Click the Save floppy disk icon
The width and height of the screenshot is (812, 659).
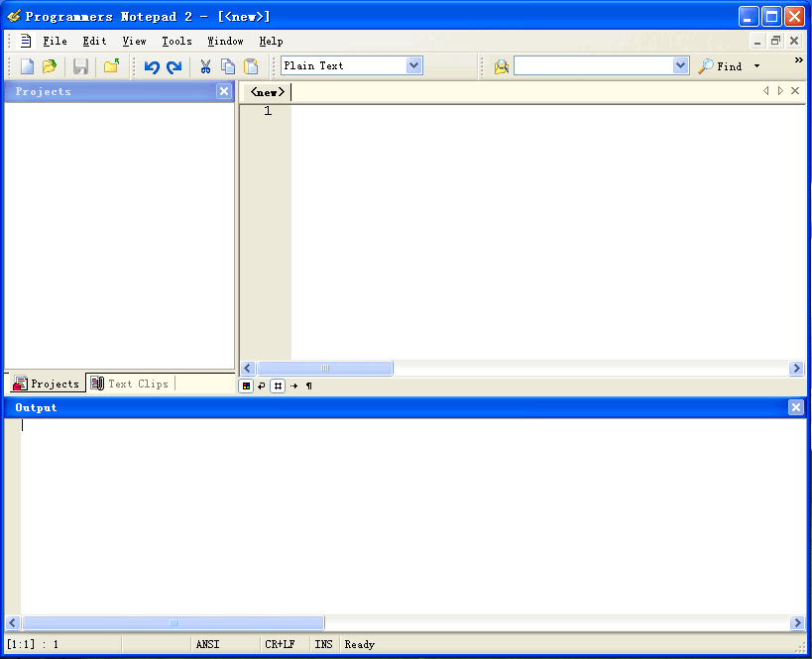point(80,66)
